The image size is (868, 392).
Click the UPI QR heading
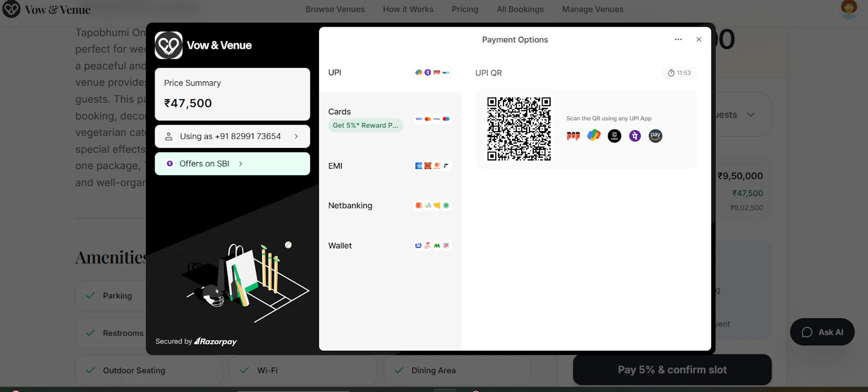pyautogui.click(x=488, y=73)
